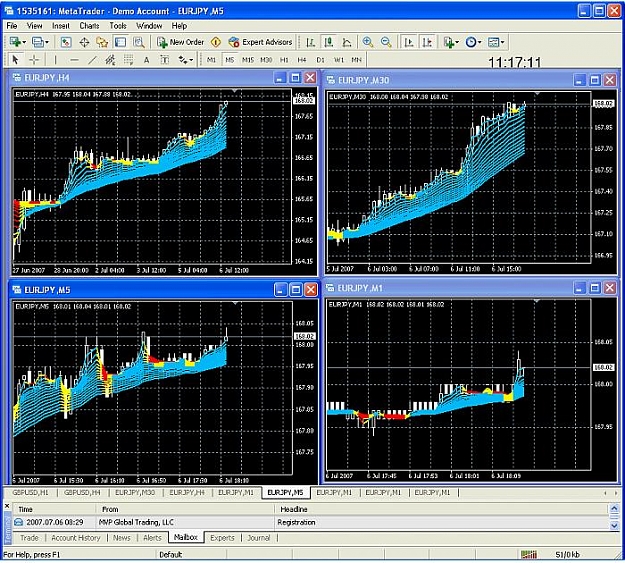This screenshot has height=563, width=625.
Task: Launch MetaEditor via yellow diamond icon
Action: (216, 42)
